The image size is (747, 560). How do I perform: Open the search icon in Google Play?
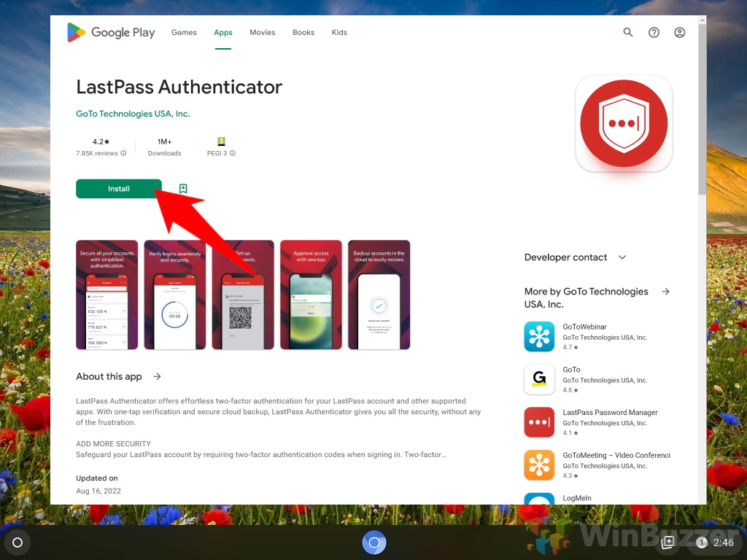click(x=628, y=32)
